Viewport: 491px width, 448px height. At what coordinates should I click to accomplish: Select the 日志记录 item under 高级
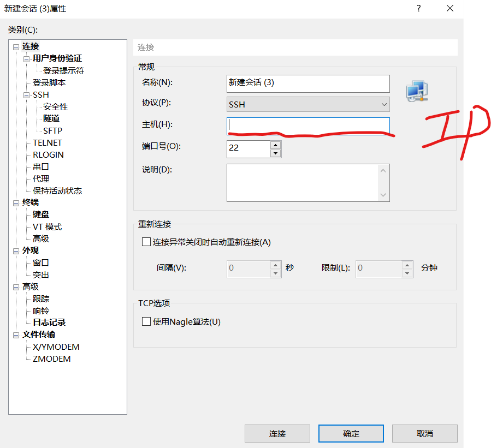click(49, 322)
